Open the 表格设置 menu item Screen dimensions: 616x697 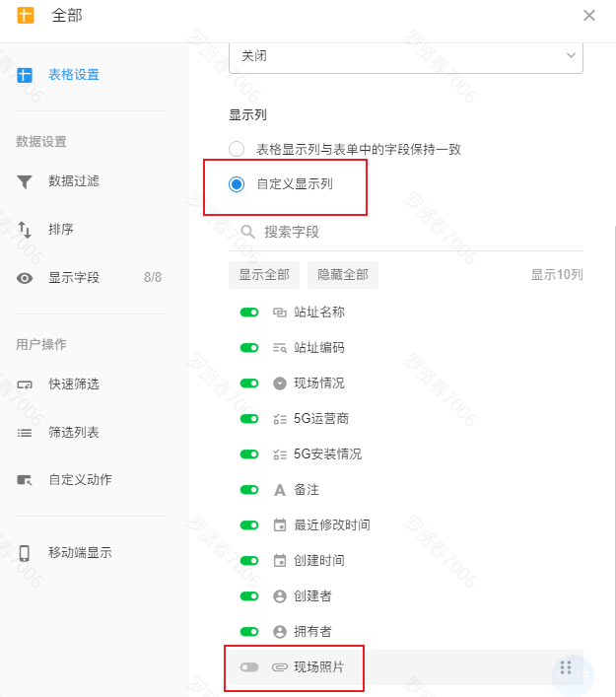coord(73,75)
